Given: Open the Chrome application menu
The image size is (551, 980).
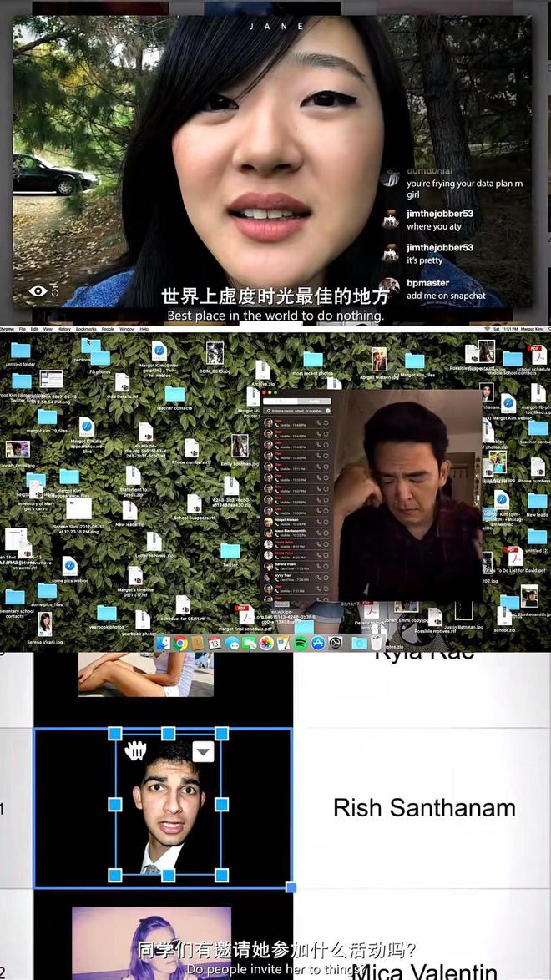Looking at the screenshot, I should 7,329.
